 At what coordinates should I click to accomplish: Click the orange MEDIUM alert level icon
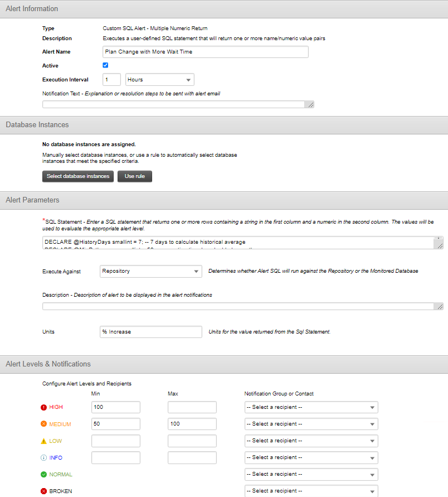43,424
